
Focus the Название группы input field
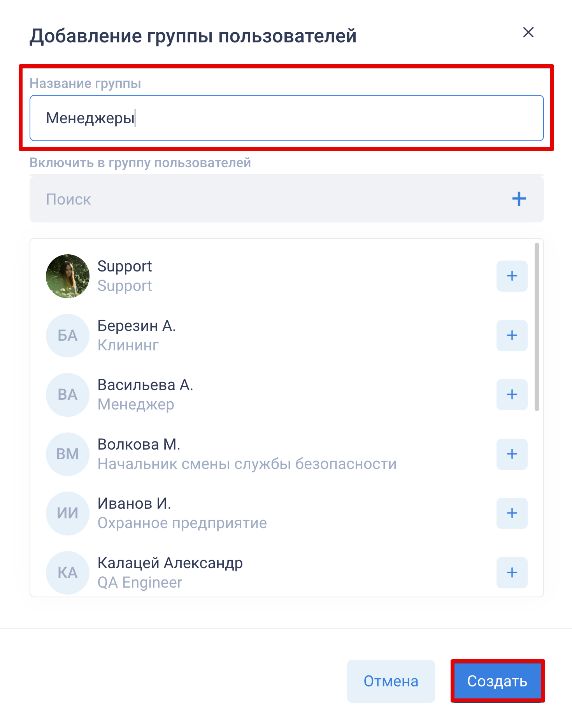point(286,118)
